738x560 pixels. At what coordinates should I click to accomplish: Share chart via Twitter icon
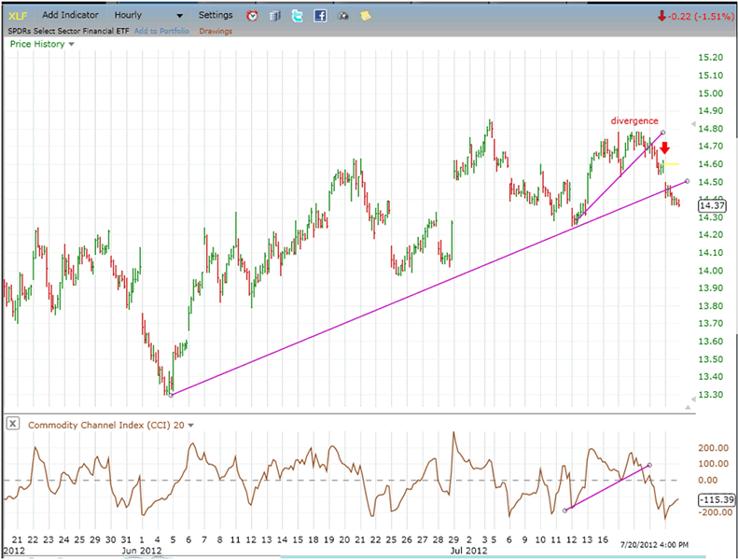tap(297, 16)
